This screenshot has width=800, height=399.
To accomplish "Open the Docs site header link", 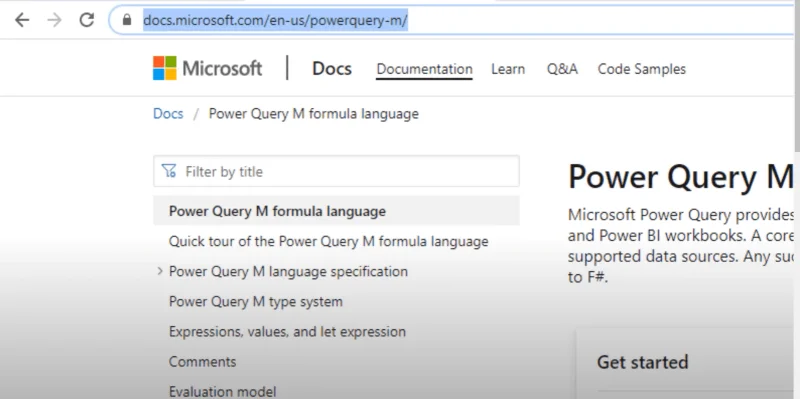I will point(332,69).
